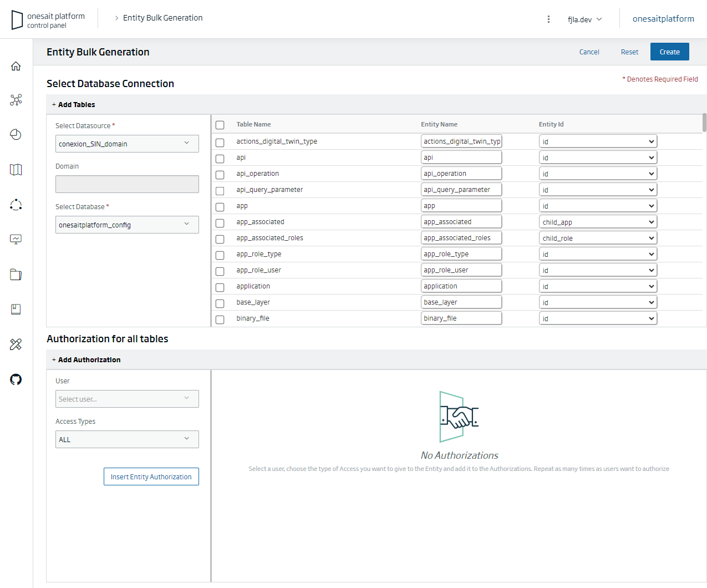
Task: Expand the Select Database dropdown
Action: 127,225
